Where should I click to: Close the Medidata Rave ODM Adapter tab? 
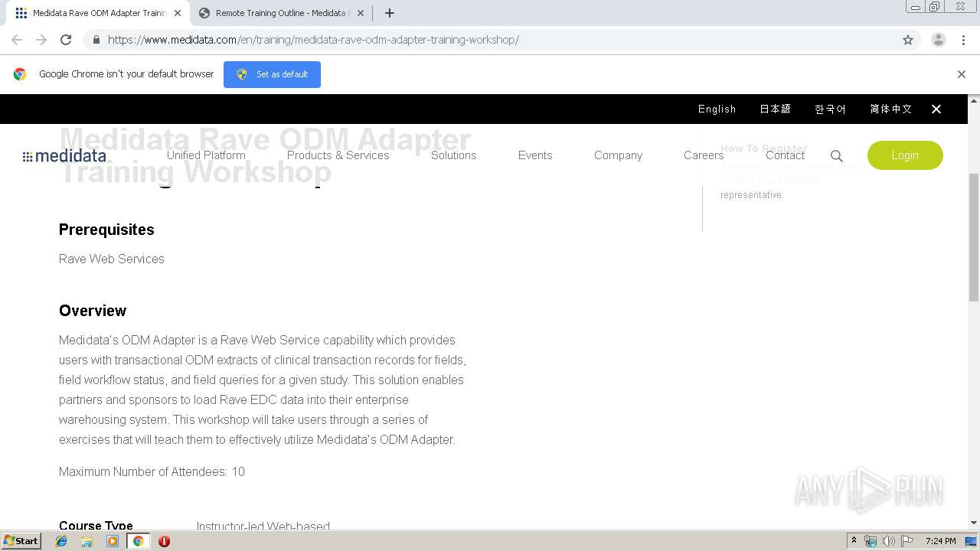pos(178,13)
